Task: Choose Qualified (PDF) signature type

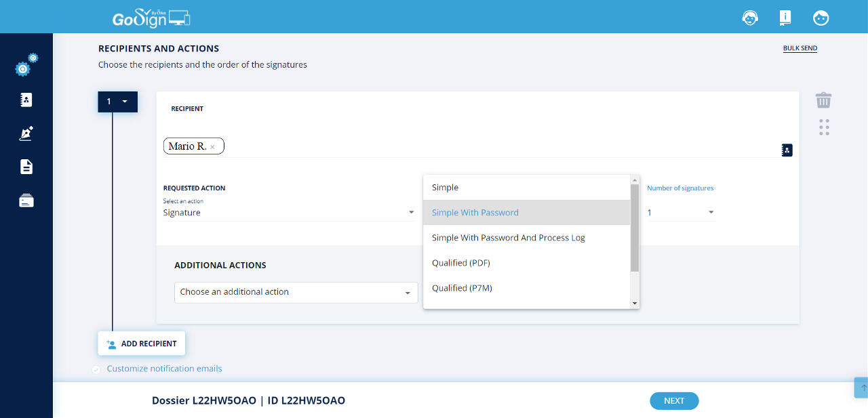Action: pos(461,263)
